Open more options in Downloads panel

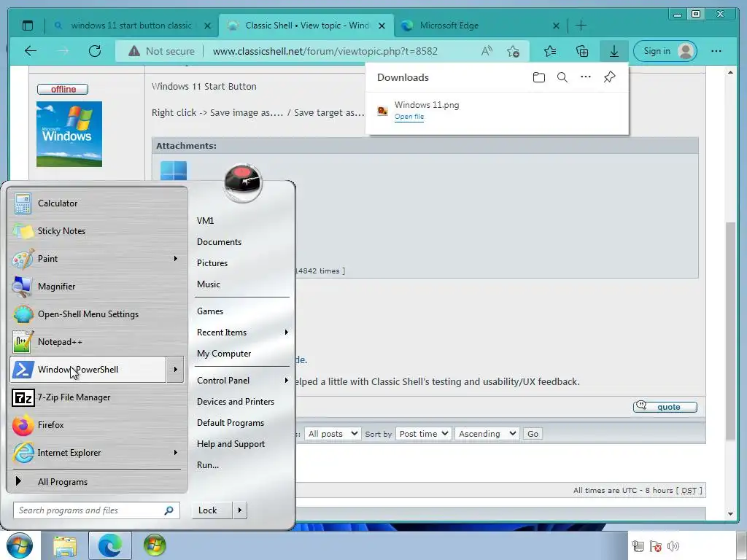(x=586, y=77)
